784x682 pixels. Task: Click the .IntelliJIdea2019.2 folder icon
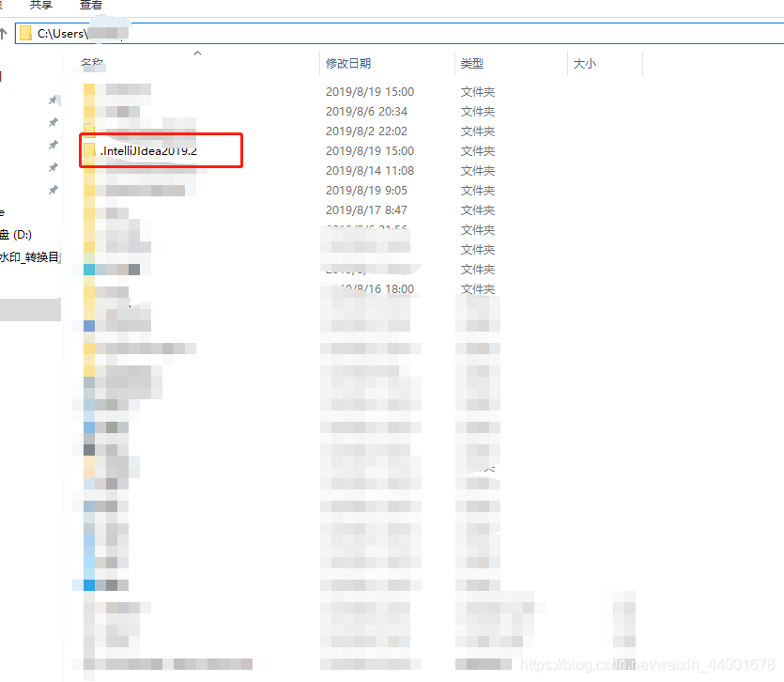click(89, 150)
